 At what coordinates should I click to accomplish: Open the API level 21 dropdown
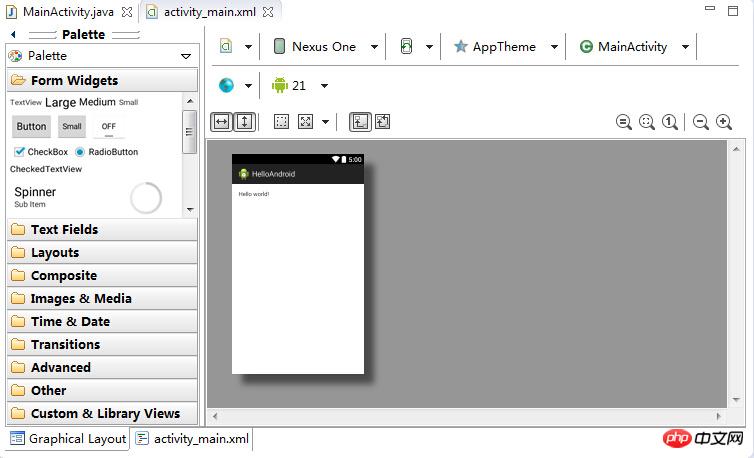(x=325, y=86)
